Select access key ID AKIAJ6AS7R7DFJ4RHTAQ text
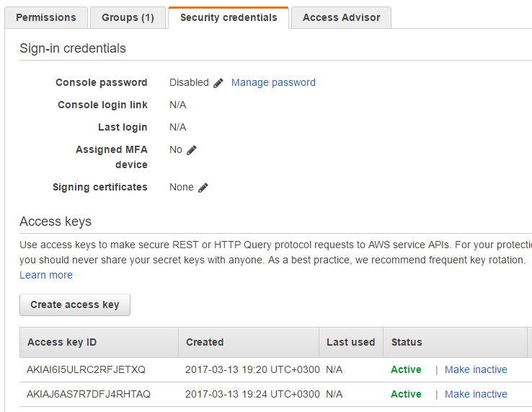The width and height of the screenshot is (532, 412). click(x=89, y=394)
